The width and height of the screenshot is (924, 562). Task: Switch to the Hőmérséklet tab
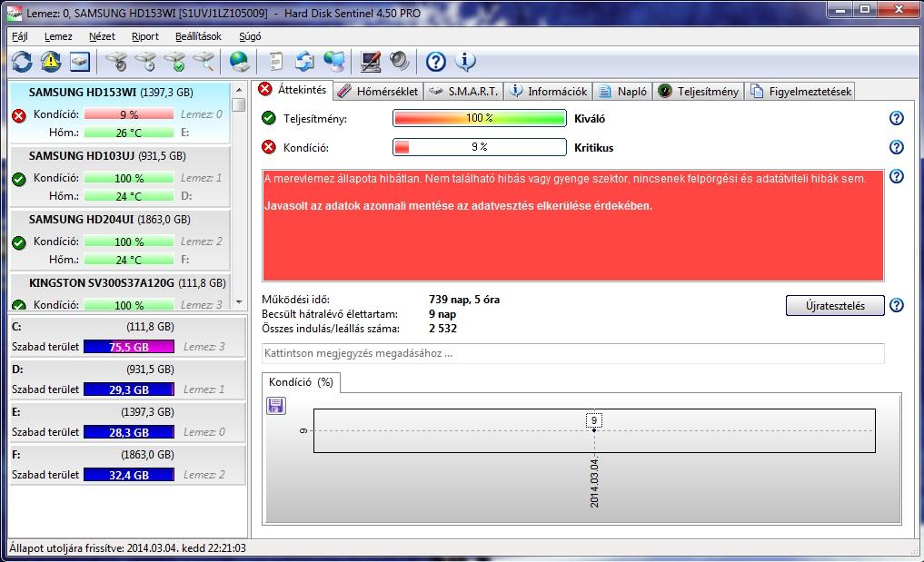[378, 92]
